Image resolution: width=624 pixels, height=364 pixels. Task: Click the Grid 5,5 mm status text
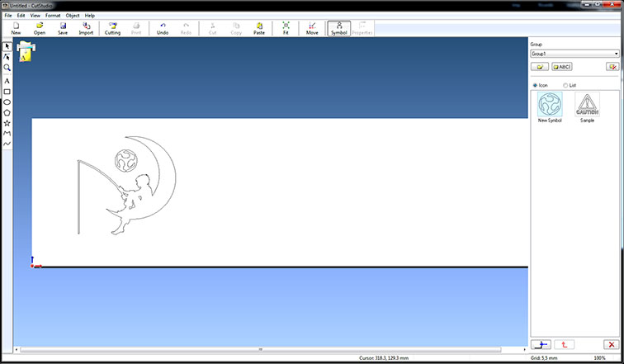[x=544, y=358]
